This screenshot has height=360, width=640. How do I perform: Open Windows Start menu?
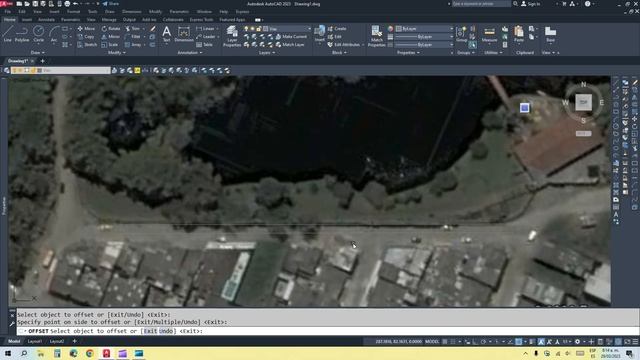pos(8,353)
